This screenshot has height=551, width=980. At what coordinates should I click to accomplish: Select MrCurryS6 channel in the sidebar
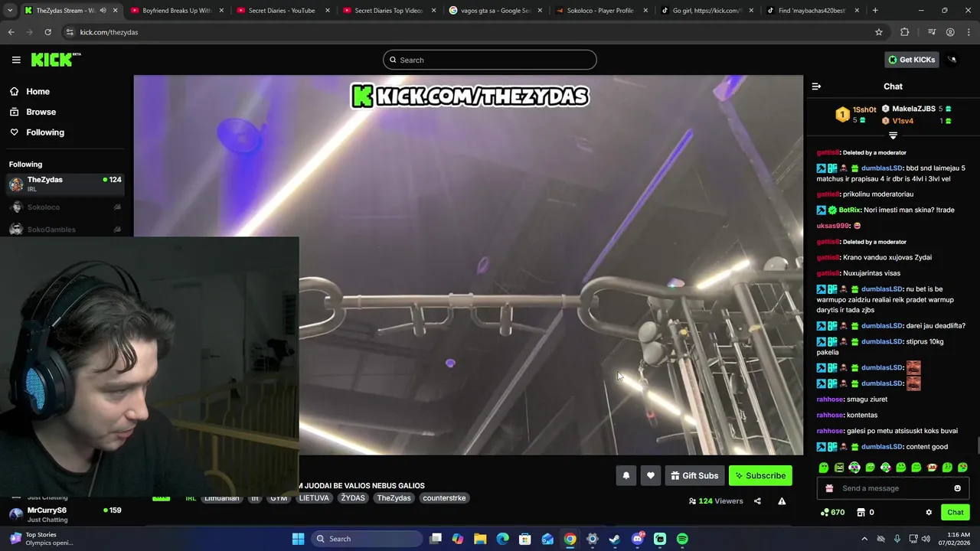[x=65, y=514]
